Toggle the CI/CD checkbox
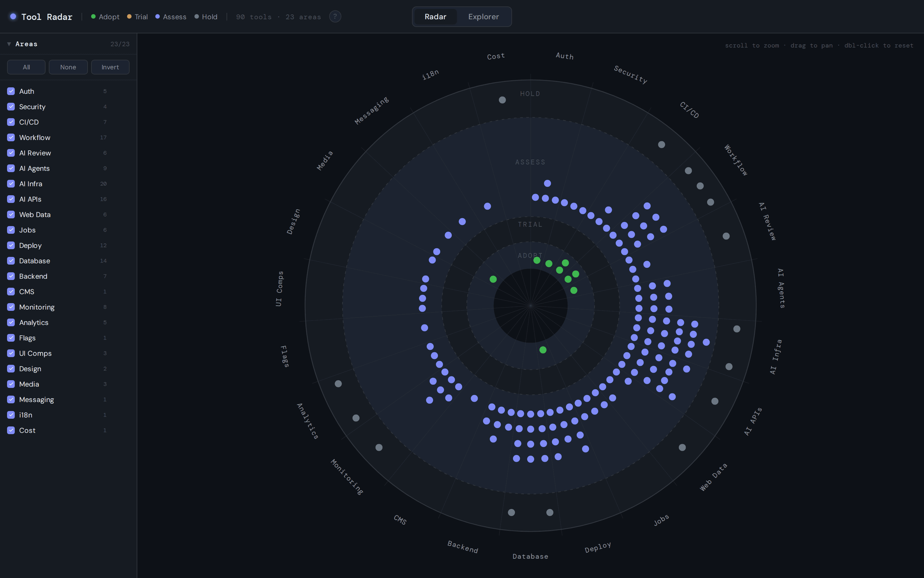The image size is (924, 578). click(x=11, y=122)
